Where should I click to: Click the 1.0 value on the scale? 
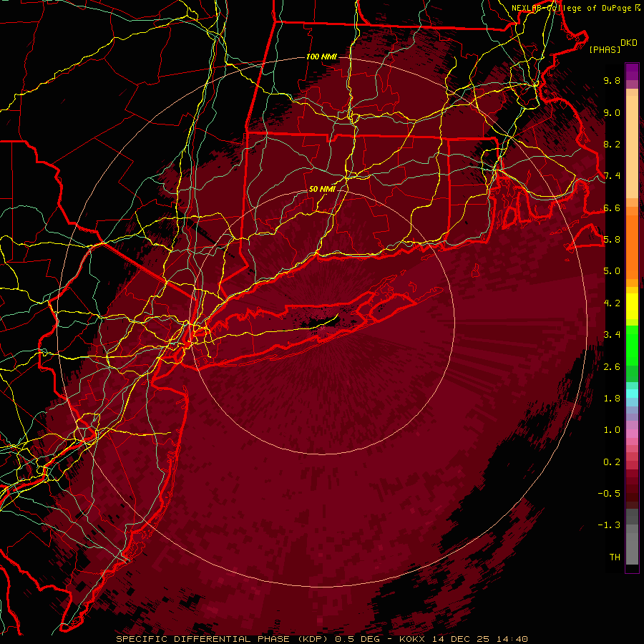(x=612, y=430)
